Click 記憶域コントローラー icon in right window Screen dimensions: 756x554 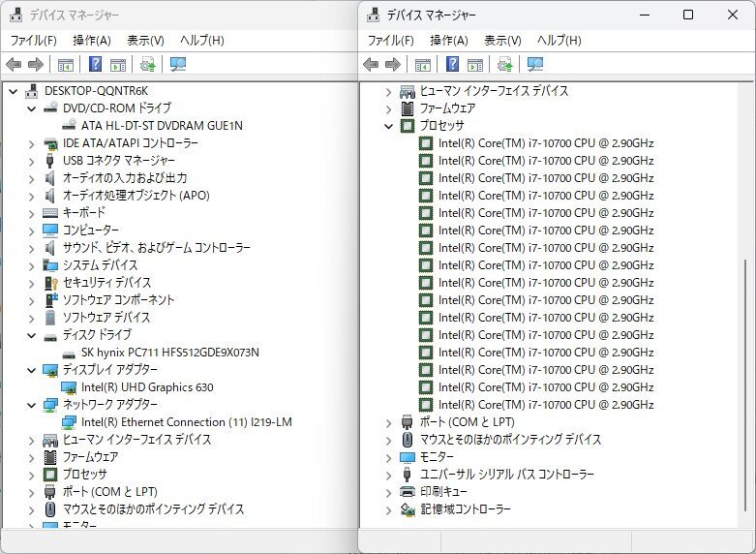(408, 509)
